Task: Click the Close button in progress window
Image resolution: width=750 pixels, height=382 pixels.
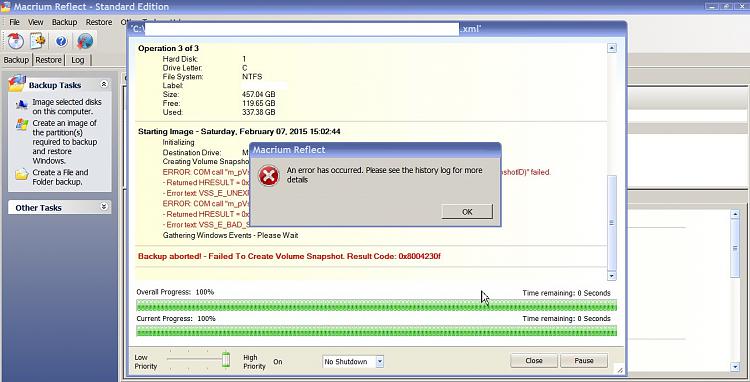Action: point(534,360)
